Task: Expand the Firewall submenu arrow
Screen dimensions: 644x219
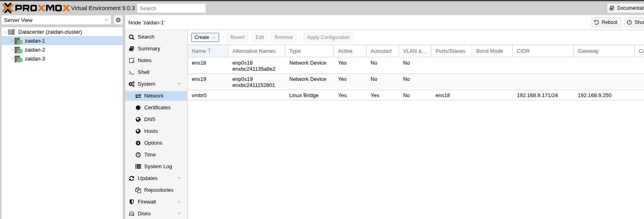Action: 179,202
